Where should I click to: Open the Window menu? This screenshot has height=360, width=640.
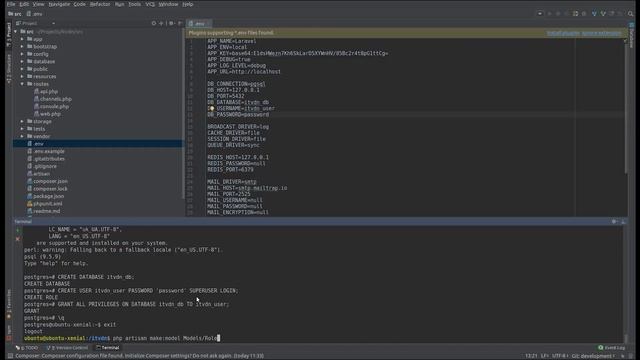(x=168, y=4)
